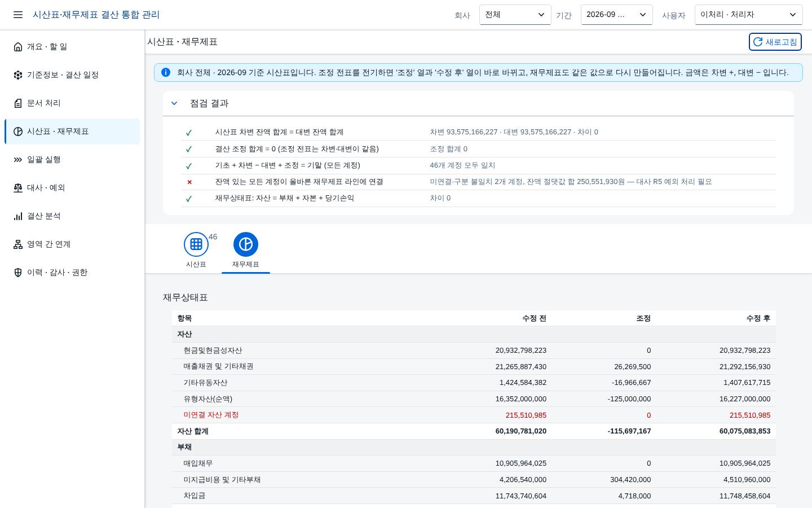Click the 46개 계정 모두 일치 detail text

(462, 165)
